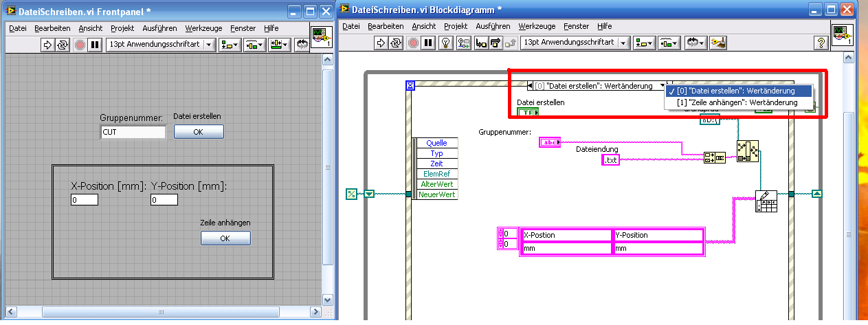The image size is (868, 325).
Task: Click Run arrow in block diagram toolbar
Action: click(381, 43)
